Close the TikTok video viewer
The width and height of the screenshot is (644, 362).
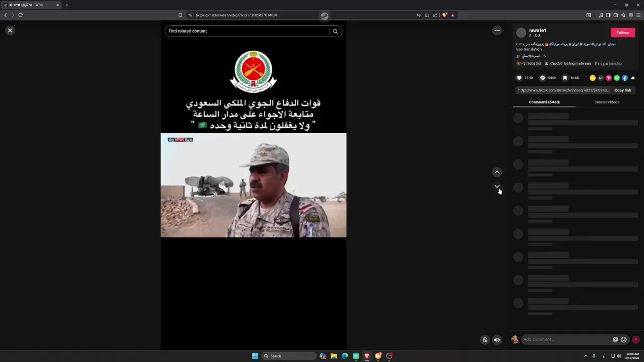(x=10, y=31)
